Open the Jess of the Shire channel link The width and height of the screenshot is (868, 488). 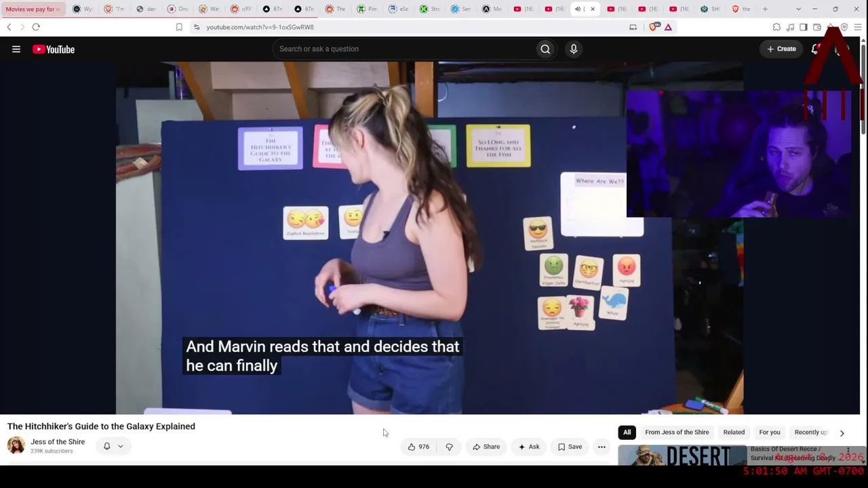point(58,442)
